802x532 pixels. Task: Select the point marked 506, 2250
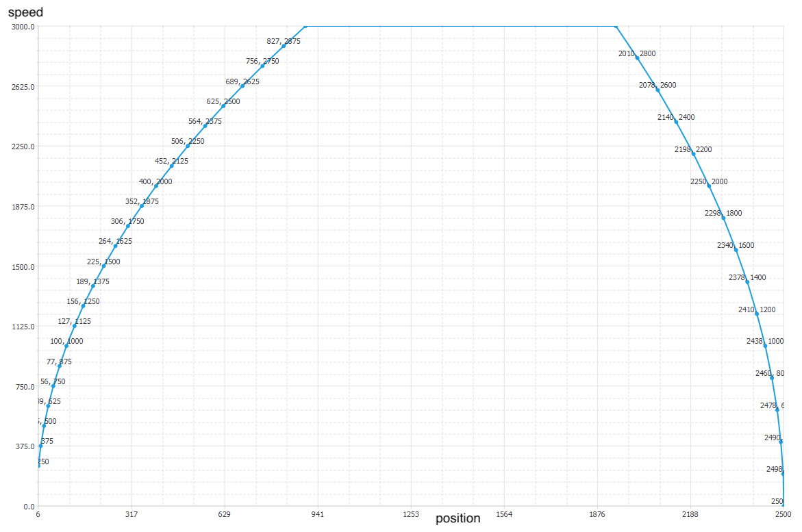tap(188, 146)
